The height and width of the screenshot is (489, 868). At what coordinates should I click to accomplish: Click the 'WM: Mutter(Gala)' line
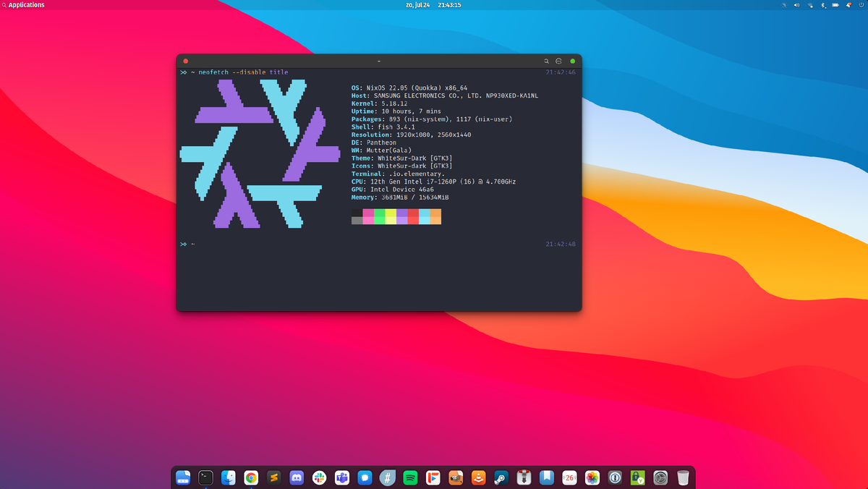tap(382, 150)
